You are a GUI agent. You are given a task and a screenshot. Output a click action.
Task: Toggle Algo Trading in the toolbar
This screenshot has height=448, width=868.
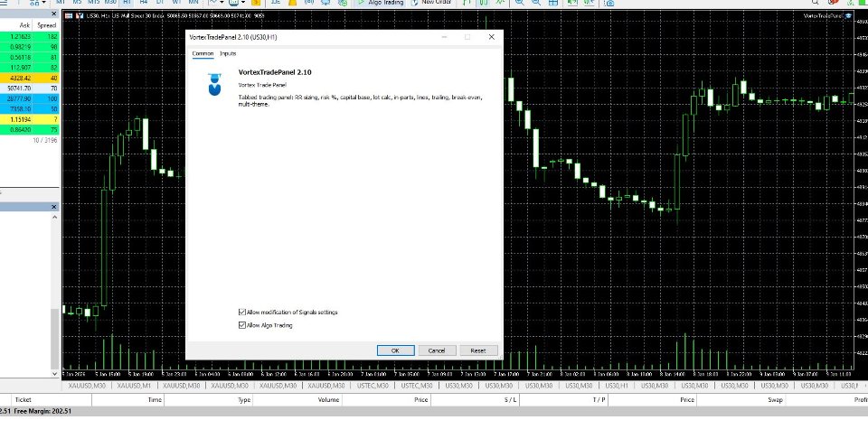point(380,2)
